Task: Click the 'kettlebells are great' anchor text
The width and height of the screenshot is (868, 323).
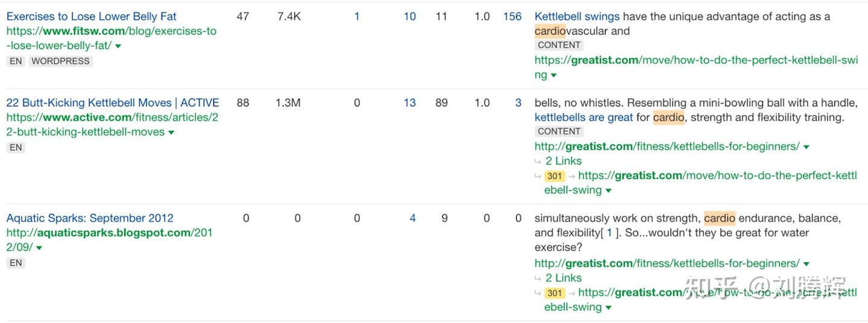Action: pos(583,118)
